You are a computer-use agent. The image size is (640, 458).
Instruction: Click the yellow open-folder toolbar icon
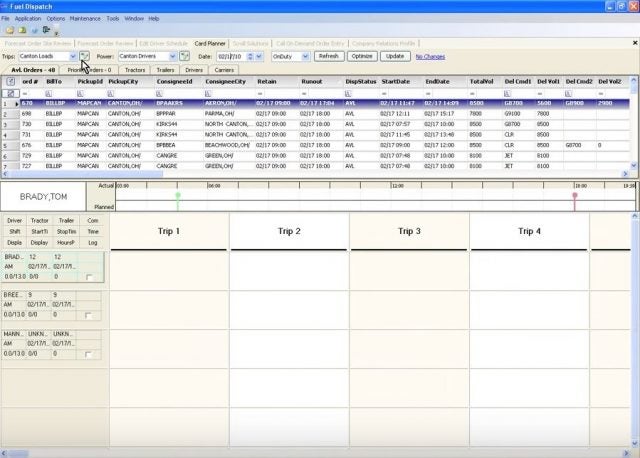(10, 30)
